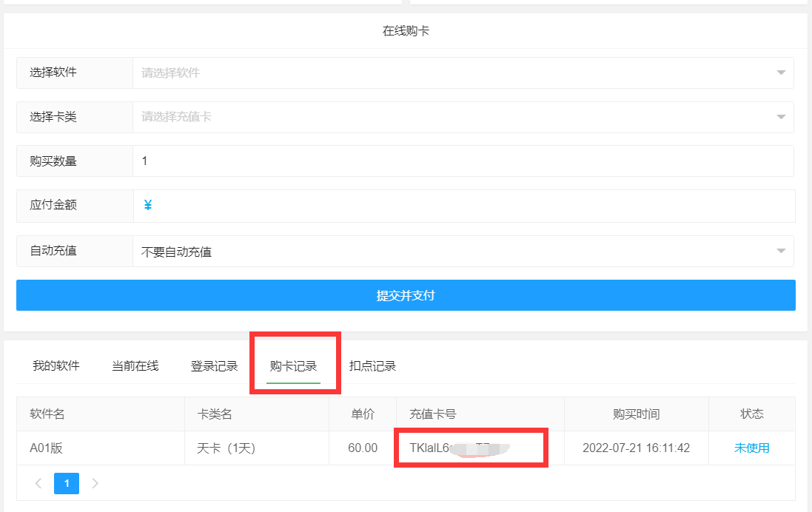812x512 pixels.
Task: Click the A01版 software name cell
Action: [x=46, y=448]
